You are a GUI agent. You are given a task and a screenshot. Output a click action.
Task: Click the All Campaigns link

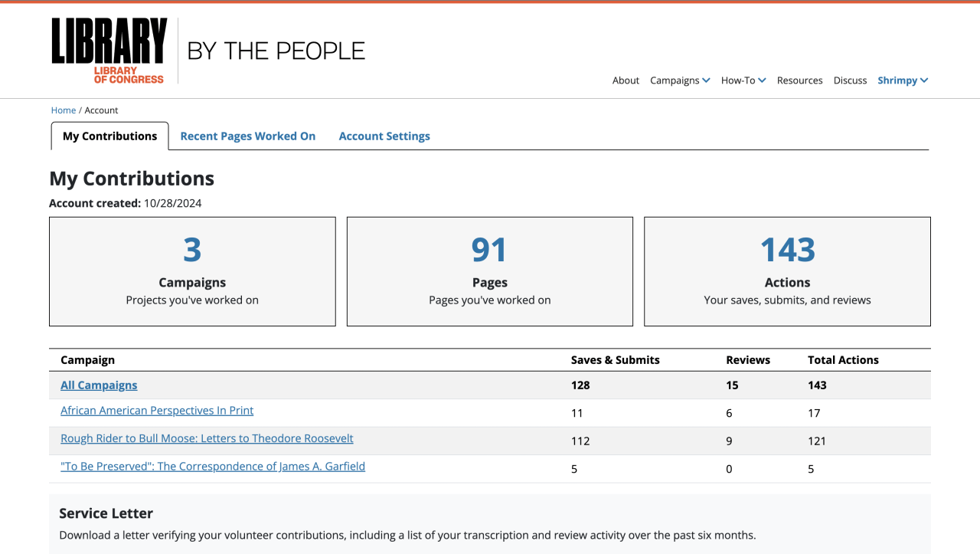click(99, 385)
